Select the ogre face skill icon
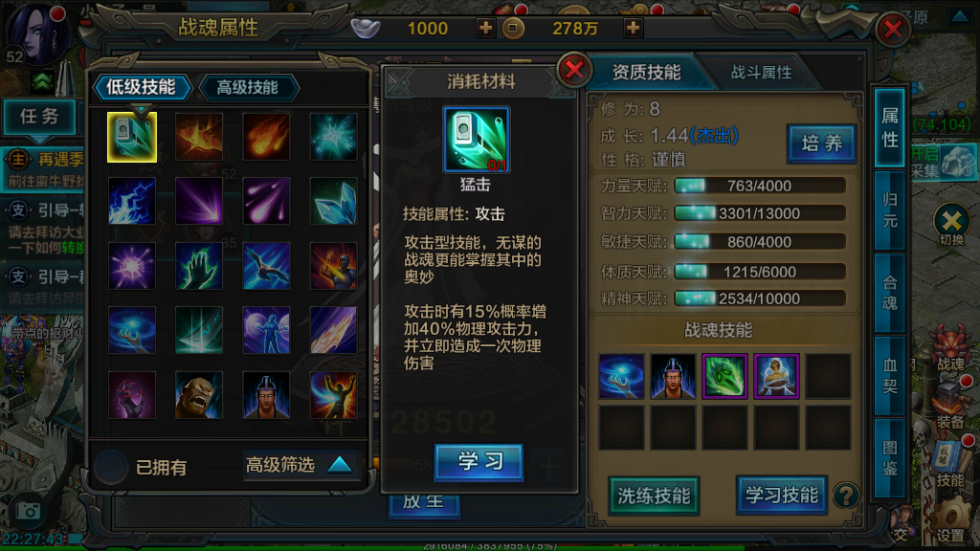This screenshot has height=551, width=980. coord(199,395)
